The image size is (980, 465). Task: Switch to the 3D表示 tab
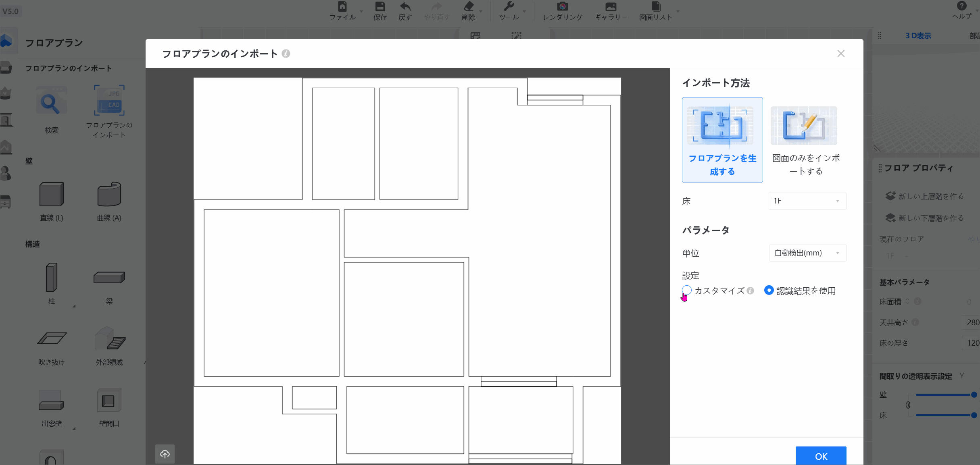click(918, 36)
